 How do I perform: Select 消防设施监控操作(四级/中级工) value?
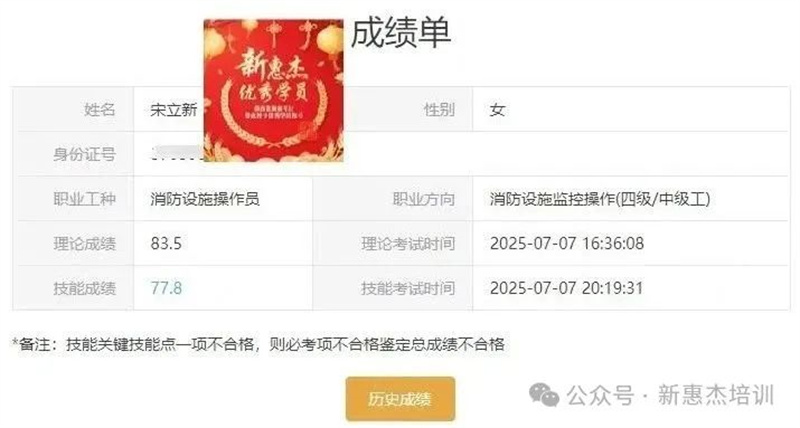click(600, 199)
